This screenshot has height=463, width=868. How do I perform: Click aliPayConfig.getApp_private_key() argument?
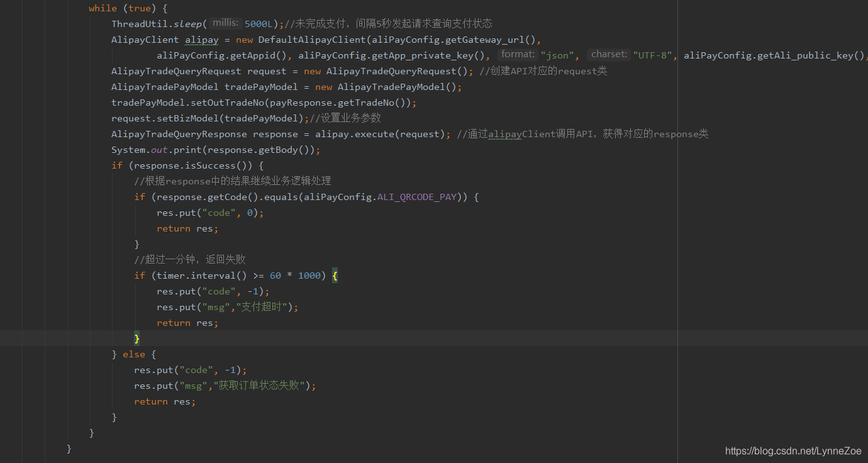click(391, 55)
